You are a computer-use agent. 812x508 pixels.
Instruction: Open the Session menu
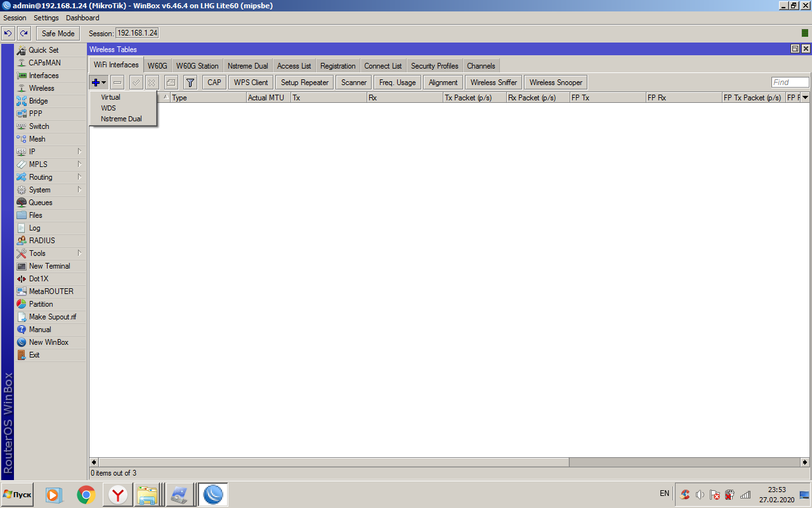point(15,18)
